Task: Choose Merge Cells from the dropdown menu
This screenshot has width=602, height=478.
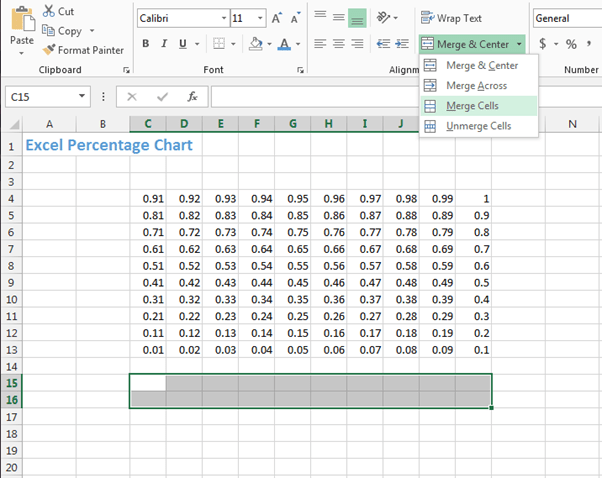Action: (x=473, y=106)
